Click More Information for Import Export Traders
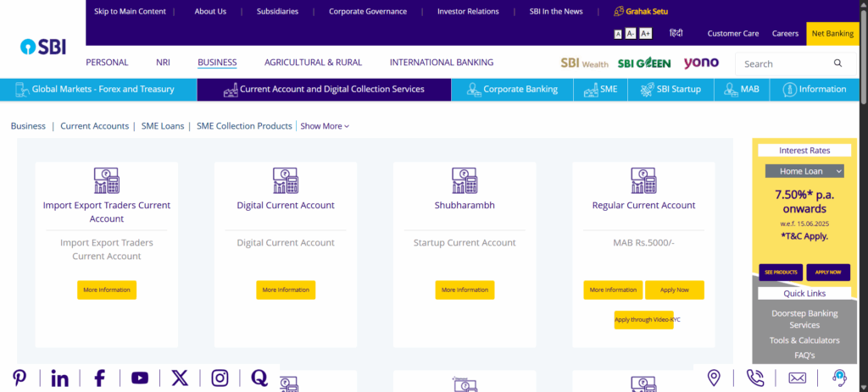The image size is (868, 392). click(107, 290)
